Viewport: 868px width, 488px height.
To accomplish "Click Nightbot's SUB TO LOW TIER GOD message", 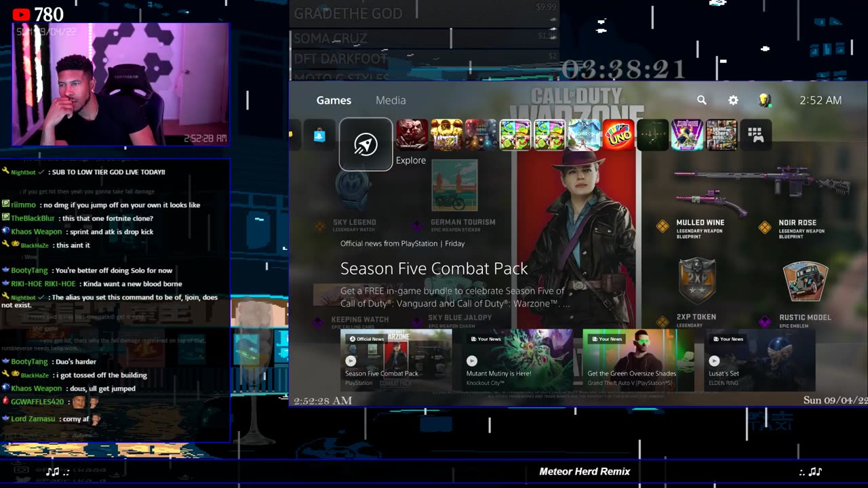I will coord(109,172).
